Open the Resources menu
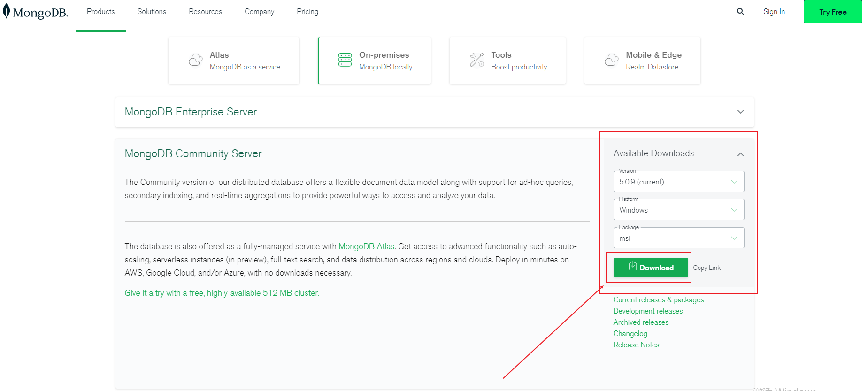 pos(205,12)
